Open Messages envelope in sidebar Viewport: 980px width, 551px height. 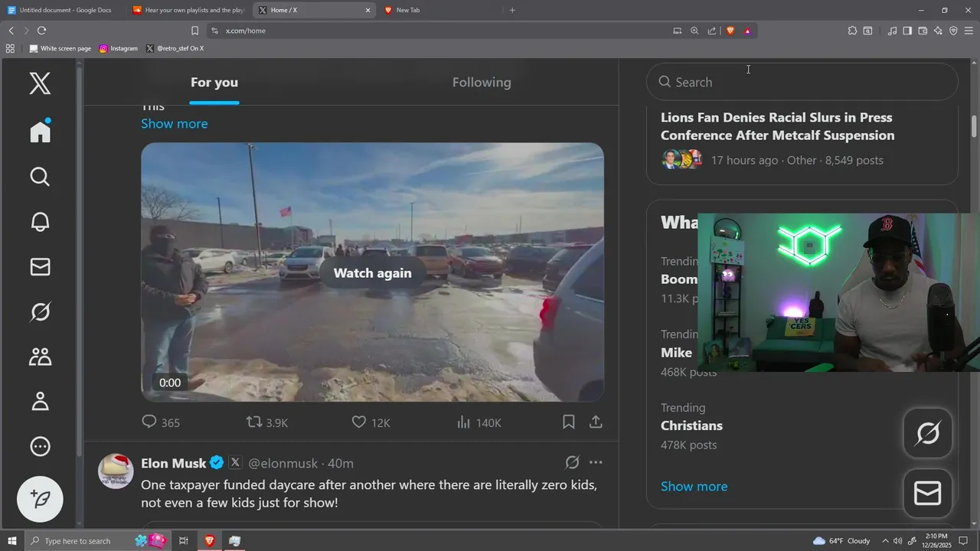(x=40, y=266)
